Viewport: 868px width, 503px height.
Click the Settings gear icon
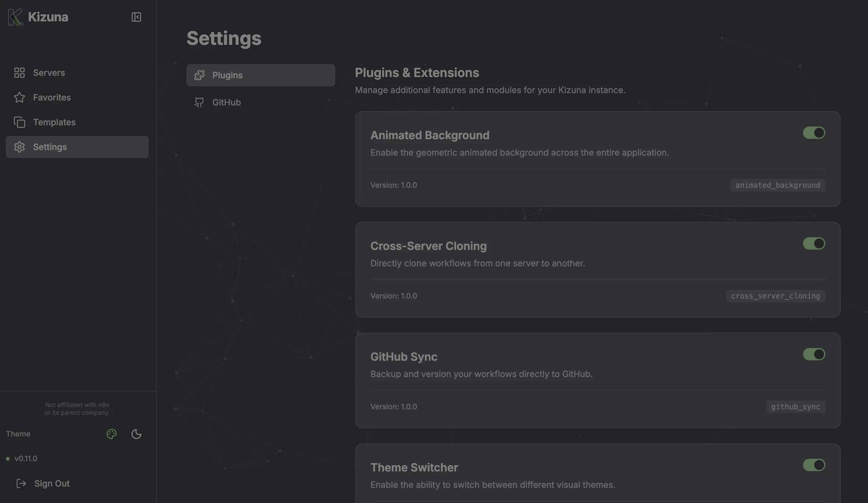(x=19, y=147)
